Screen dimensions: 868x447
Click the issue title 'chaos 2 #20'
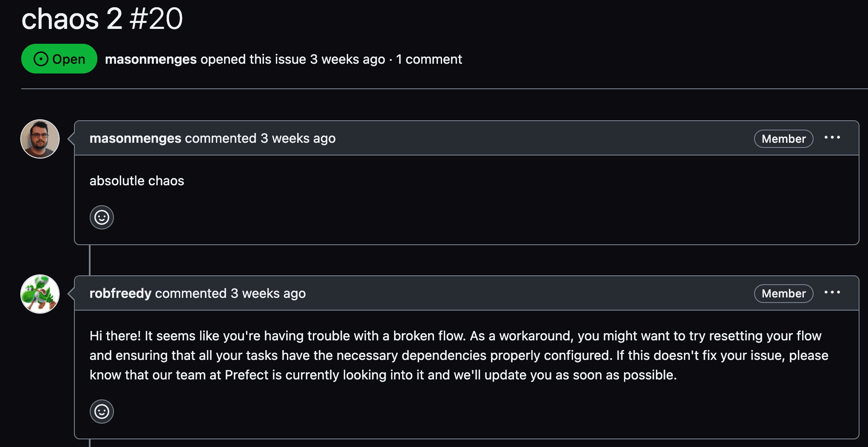pos(102,19)
